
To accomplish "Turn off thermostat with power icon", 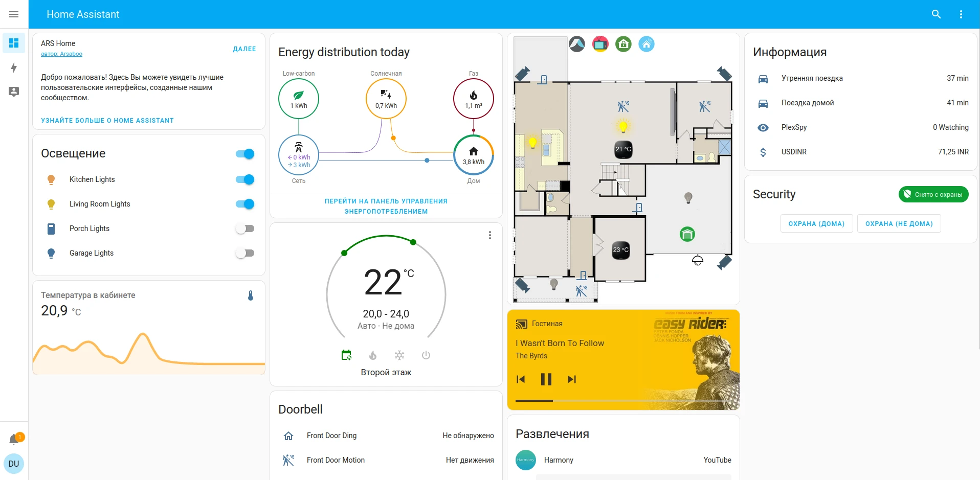I will pyautogui.click(x=426, y=355).
